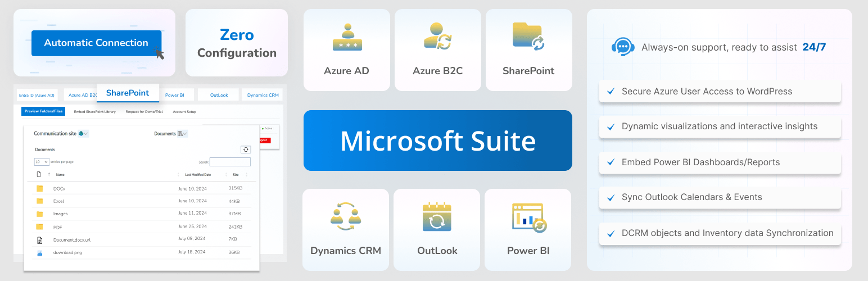
Task: Click the Dynamics CRM people sync icon
Action: 346,216
